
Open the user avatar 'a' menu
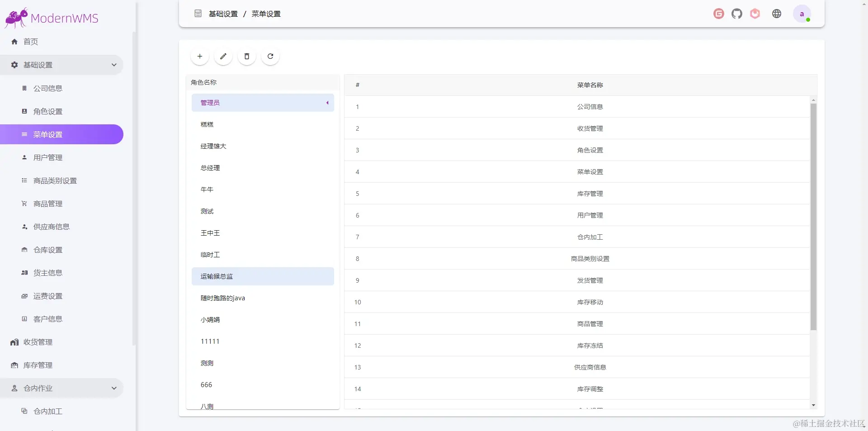click(802, 14)
